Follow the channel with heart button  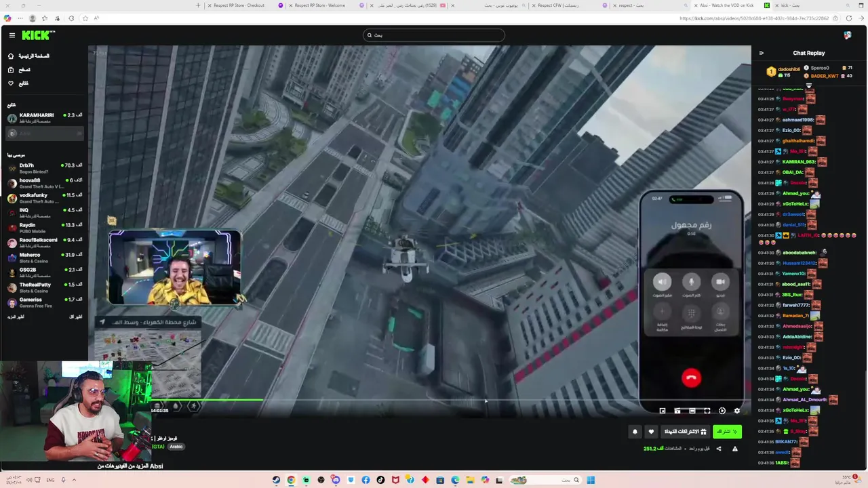651,432
